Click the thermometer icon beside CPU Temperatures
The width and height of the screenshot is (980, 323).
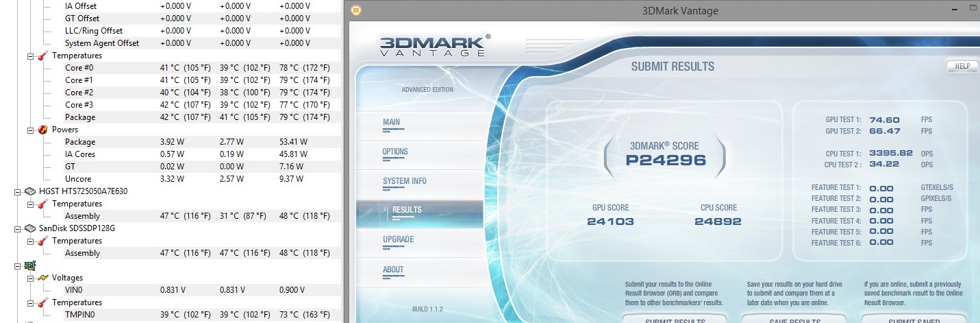pos(42,56)
